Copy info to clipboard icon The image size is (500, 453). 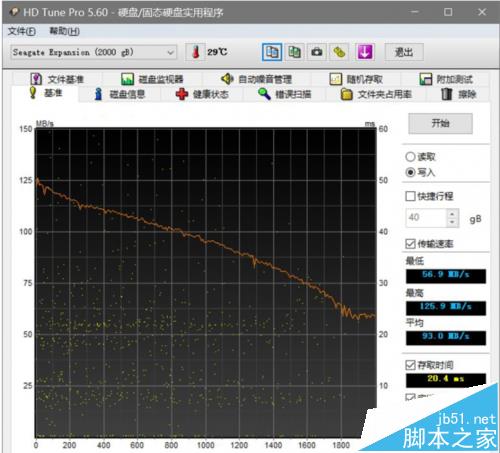(272, 52)
